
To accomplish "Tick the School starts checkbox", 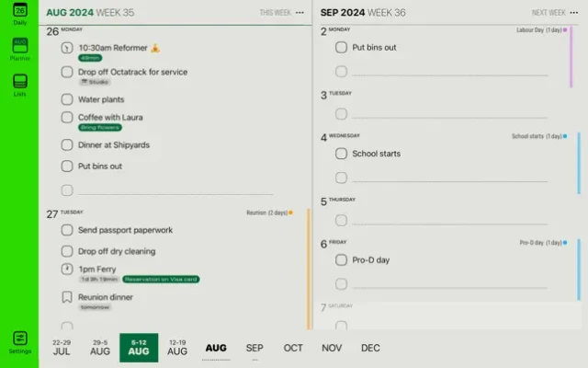I will click(x=341, y=154).
